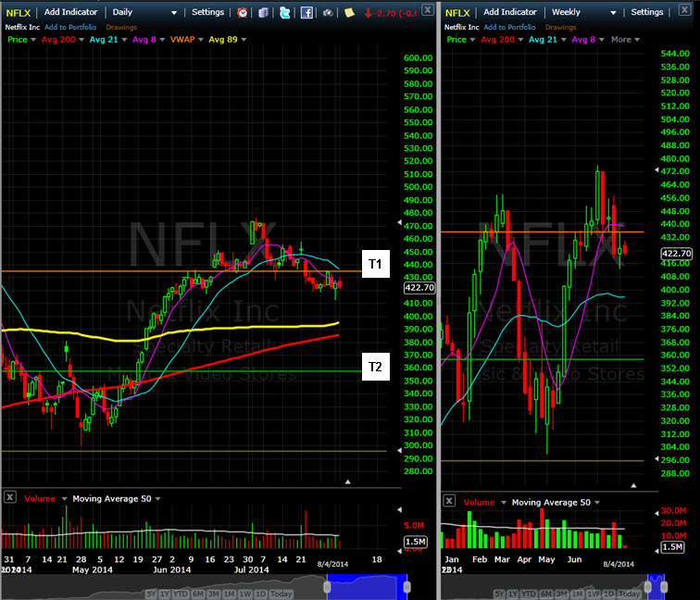700x600 pixels.
Task: Expand the Price dropdown in the daily chart
Action: pyautogui.click(x=33, y=40)
